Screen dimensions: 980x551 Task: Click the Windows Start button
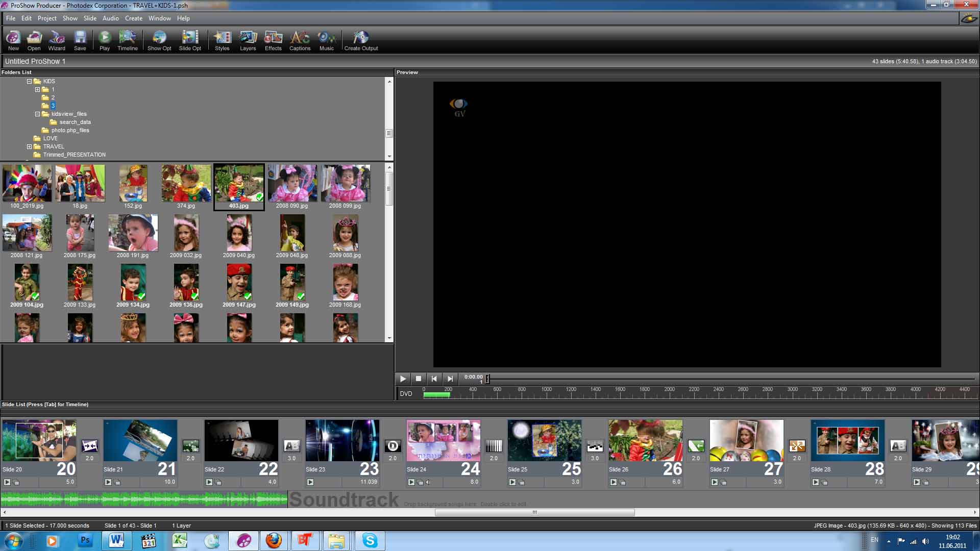13,541
